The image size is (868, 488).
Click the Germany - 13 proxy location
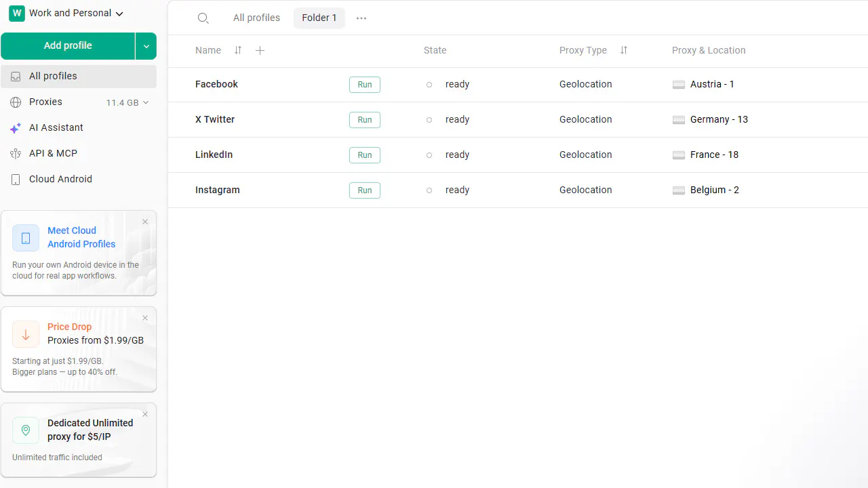pos(719,119)
